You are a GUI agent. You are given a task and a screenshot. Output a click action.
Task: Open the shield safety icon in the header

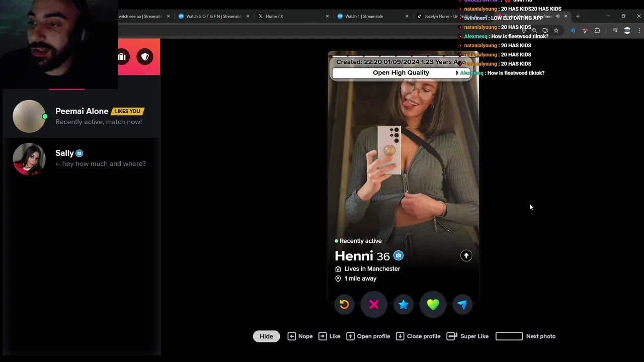145,57
